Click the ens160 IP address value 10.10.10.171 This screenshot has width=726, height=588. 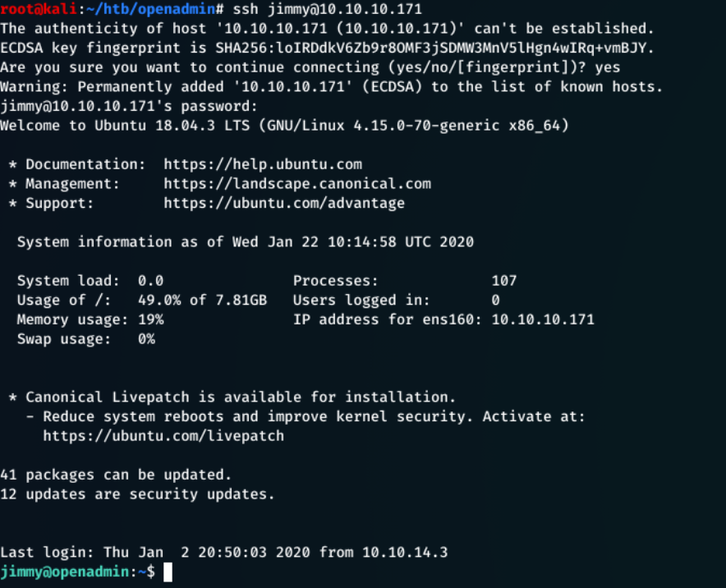[543, 319]
